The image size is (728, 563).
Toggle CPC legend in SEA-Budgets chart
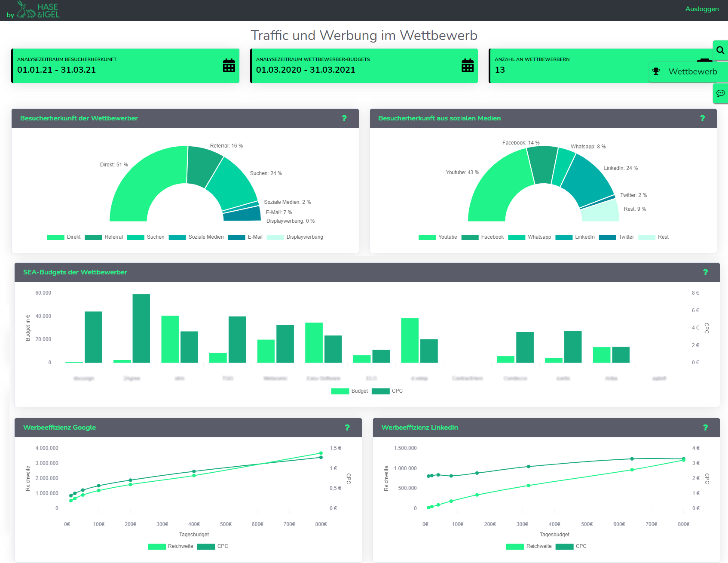pyautogui.click(x=387, y=391)
